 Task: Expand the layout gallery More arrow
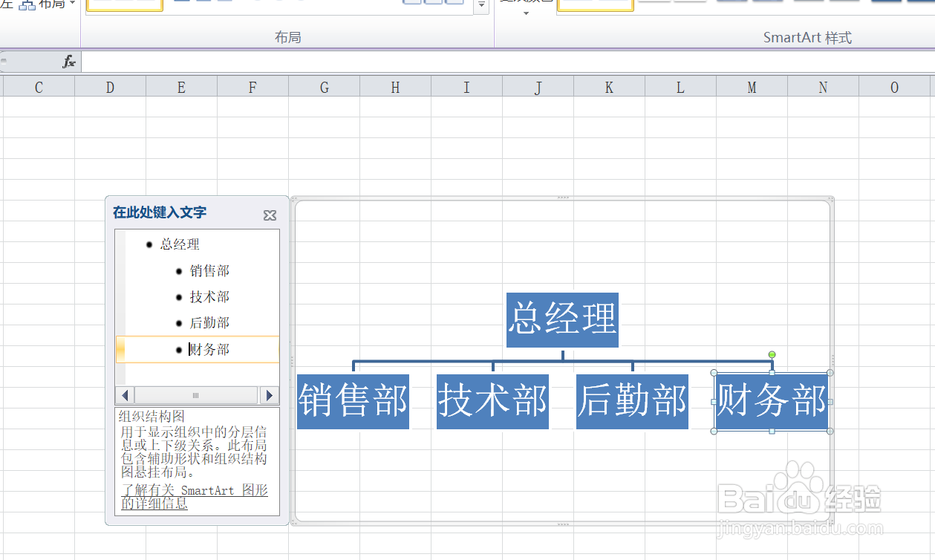pyautogui.click(x=482, y=6)
